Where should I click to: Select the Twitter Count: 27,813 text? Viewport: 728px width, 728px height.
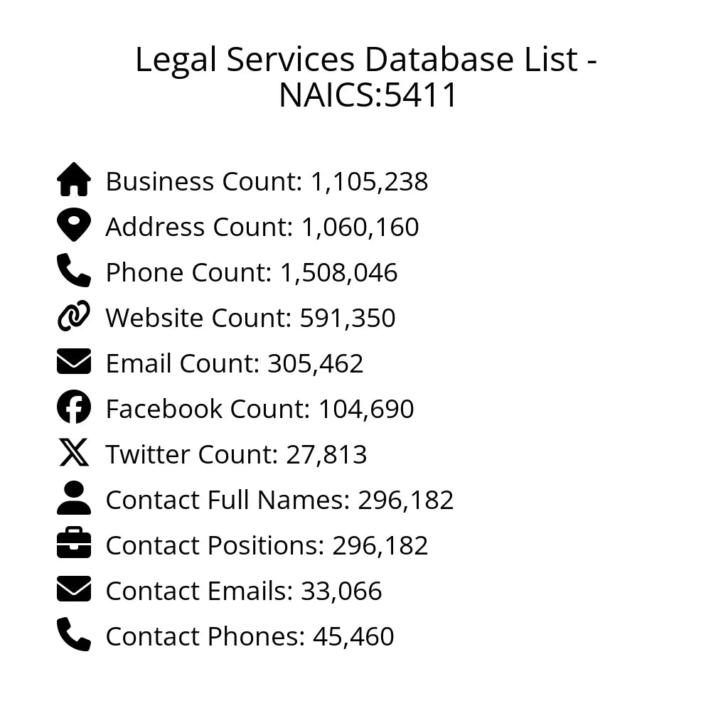(236, 455)
